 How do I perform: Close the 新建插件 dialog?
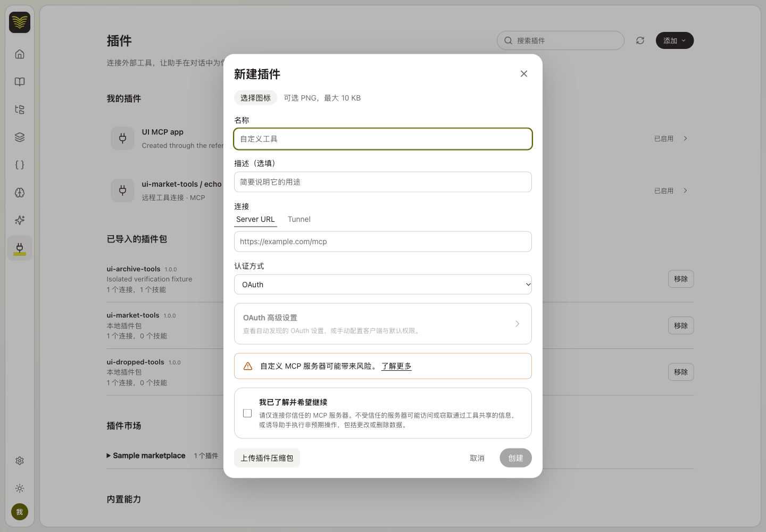click(x=524, y=74)
